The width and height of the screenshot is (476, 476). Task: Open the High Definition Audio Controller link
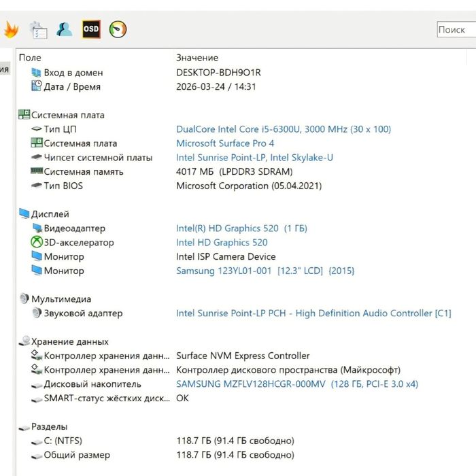point(313,313)
